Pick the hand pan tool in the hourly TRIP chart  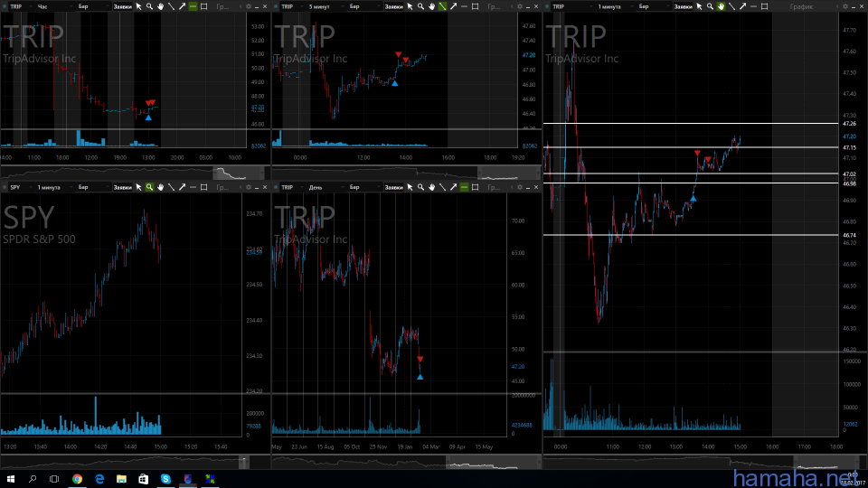click(161, 6)
